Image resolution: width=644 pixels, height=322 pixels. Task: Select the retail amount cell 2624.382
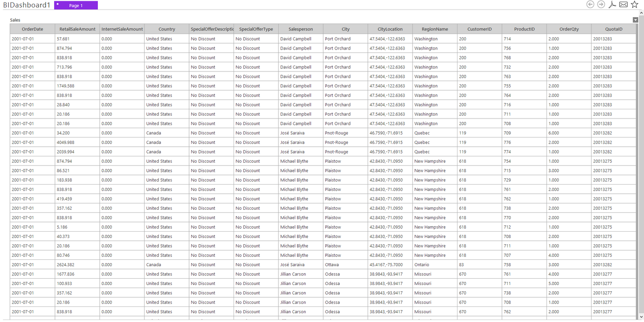(77, 265)
